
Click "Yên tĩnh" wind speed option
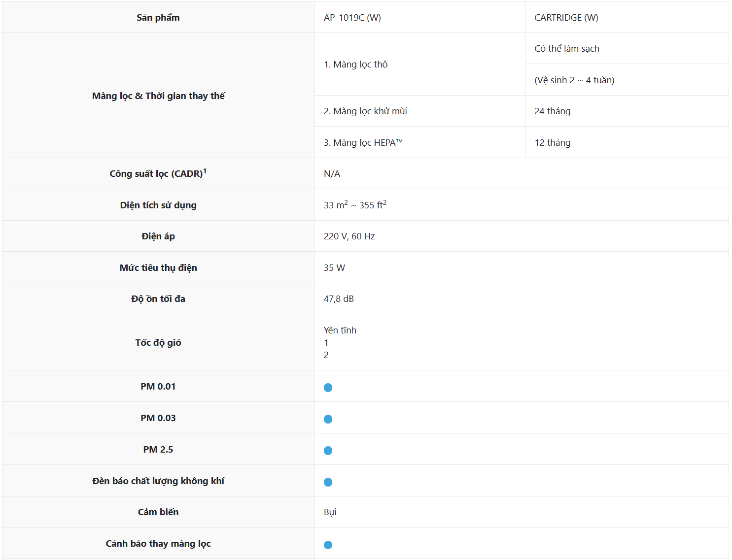tap(340, 330)
